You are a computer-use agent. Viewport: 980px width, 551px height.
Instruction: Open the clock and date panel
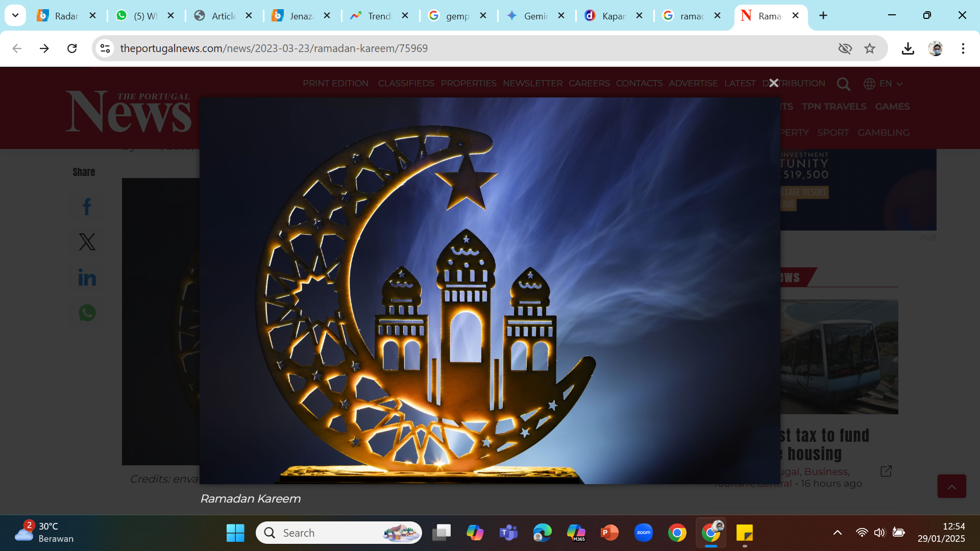pyautogui.click(x=941, y=533)
